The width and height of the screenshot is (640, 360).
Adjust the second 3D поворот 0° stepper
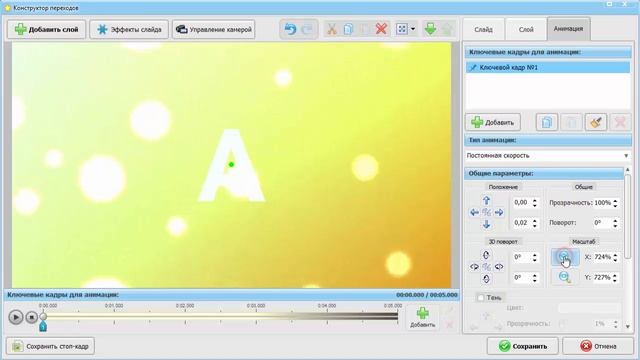[535, 278]
